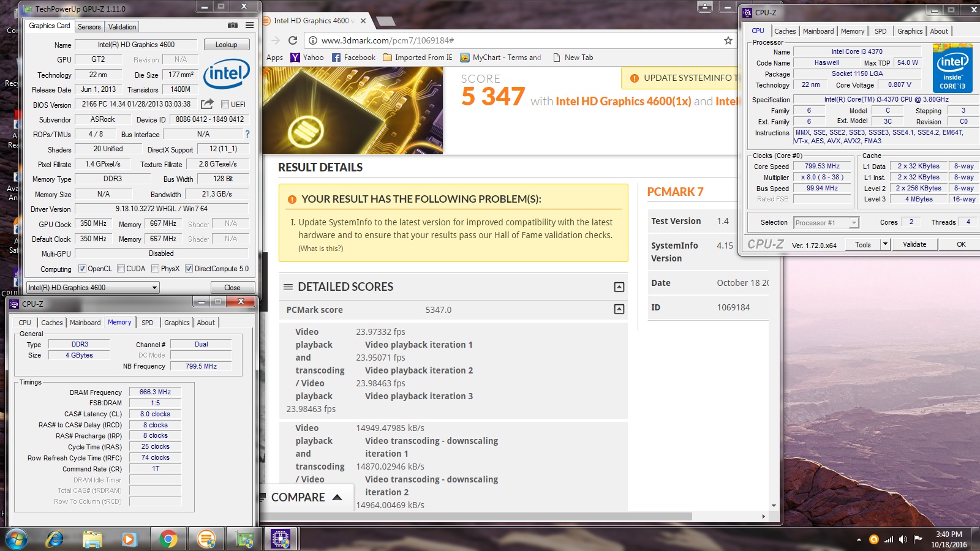Switch to GPU-Z in the taskbar
The width and height of the screenshot is (980, 551).
(244, 539)
